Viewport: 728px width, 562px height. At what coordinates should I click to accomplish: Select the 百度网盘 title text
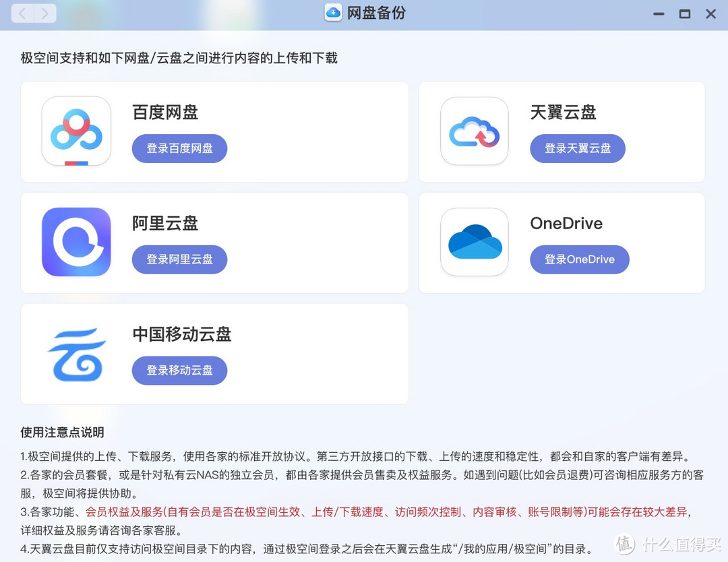pos(165,113)
